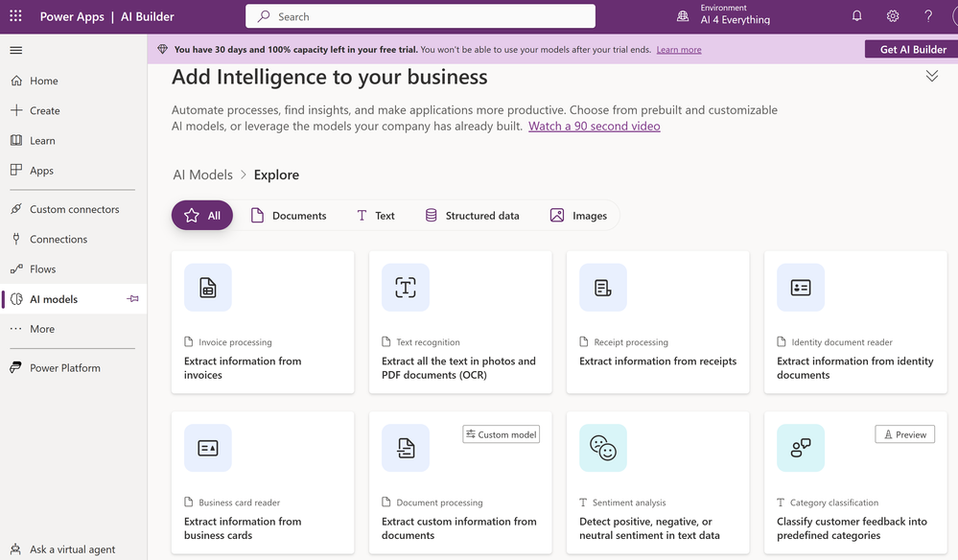958x560 pixels.
Task: Click the Power Apps title link
Action: pyautogui.click(x=72, y=16)
